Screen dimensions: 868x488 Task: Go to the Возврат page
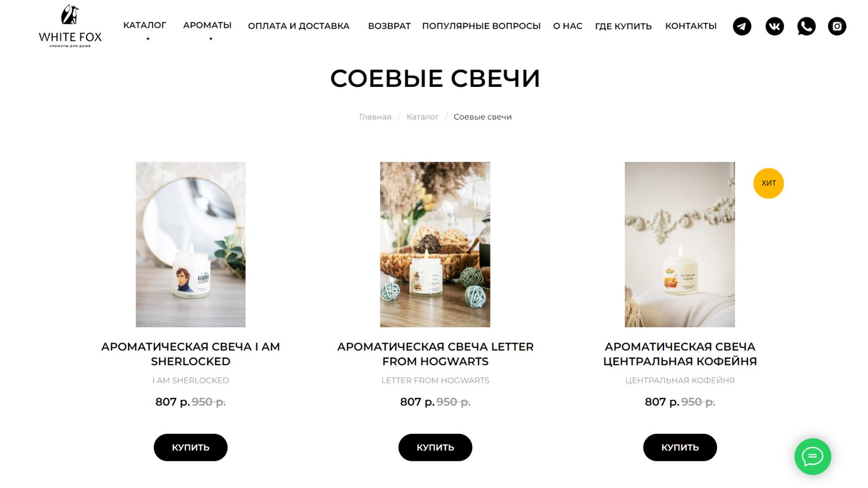389,26
